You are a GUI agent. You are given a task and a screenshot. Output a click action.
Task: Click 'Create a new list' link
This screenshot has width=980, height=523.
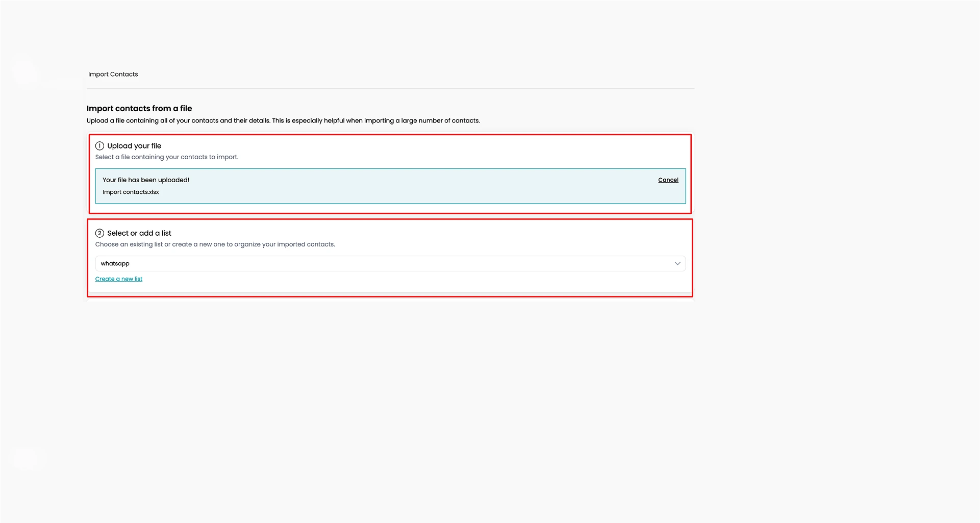(119, 279)
